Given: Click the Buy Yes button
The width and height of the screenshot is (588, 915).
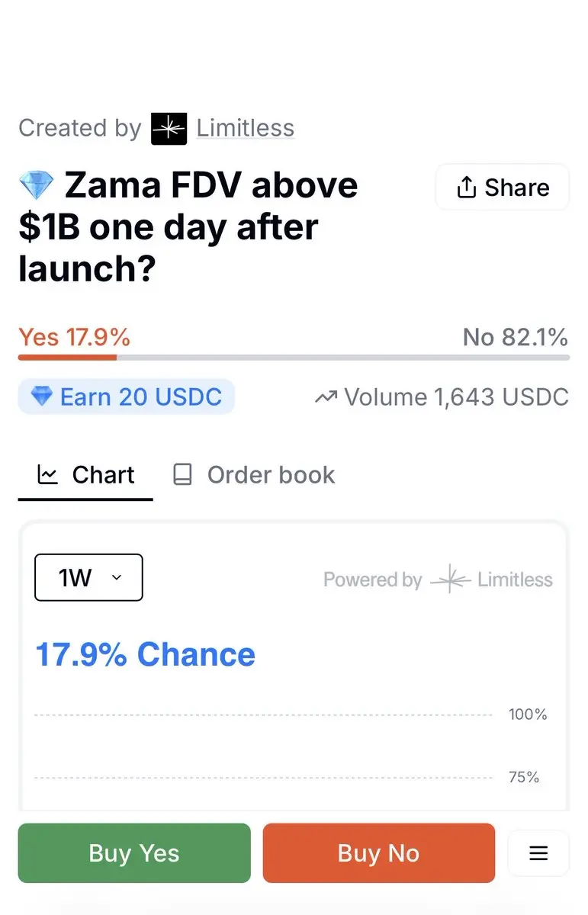Looking at the screenshot, I should [x=134, y=852].
